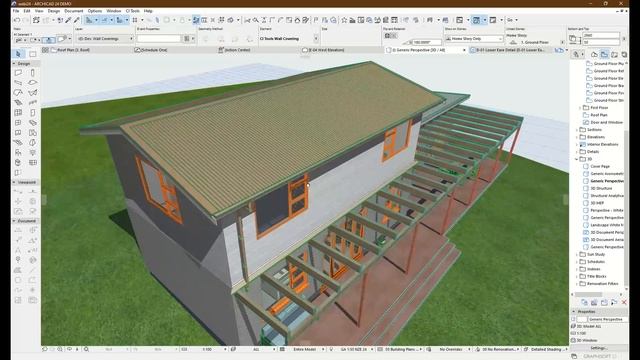Open the View Map icon in Navigator

604,54
